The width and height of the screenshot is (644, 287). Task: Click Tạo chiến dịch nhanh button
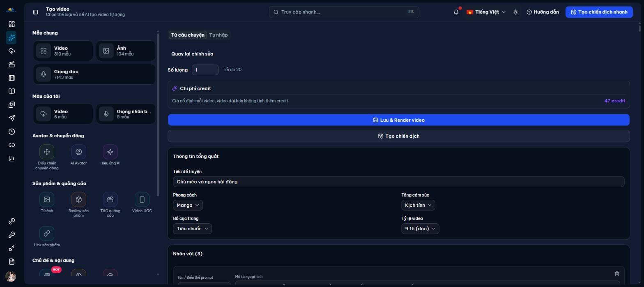[x=599, y=12]
